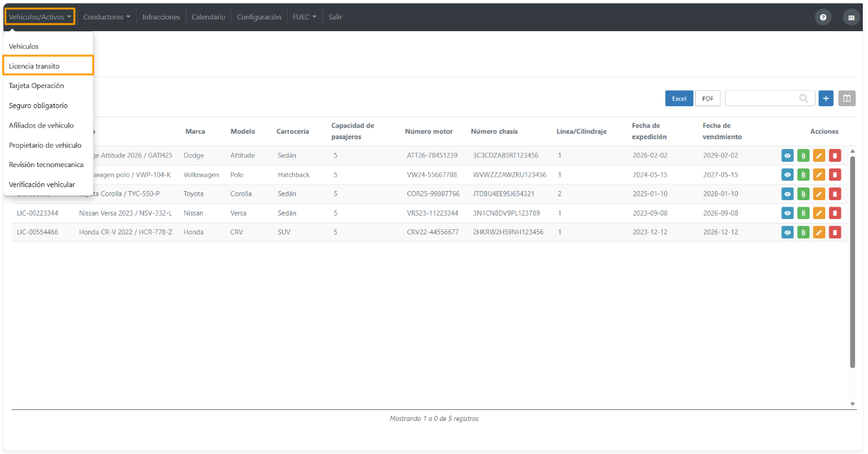
Task: Add a new record with the plus button
Action: click(x=826, y=98)
